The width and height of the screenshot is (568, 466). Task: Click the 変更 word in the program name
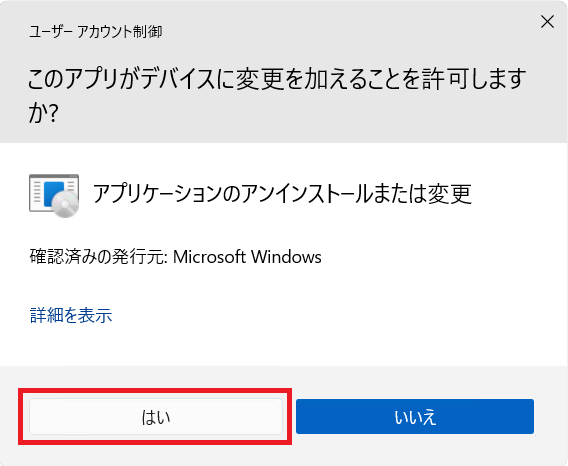click(x=450, y=194)
